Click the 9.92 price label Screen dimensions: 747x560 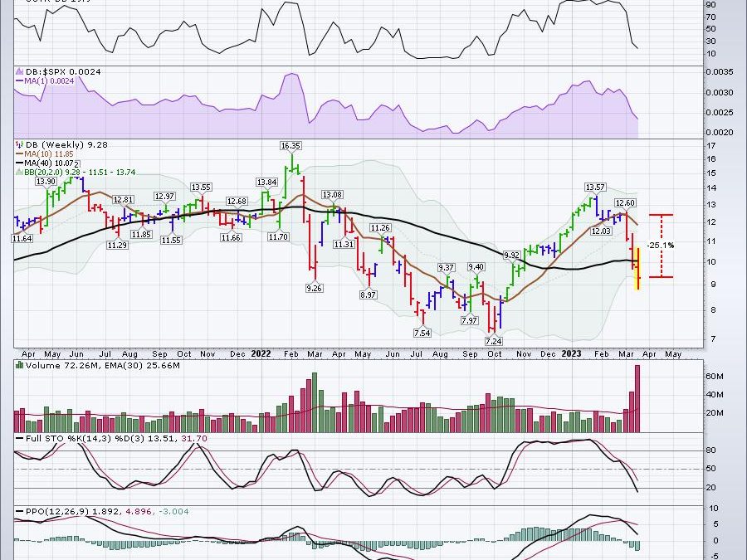click(512, 256)
